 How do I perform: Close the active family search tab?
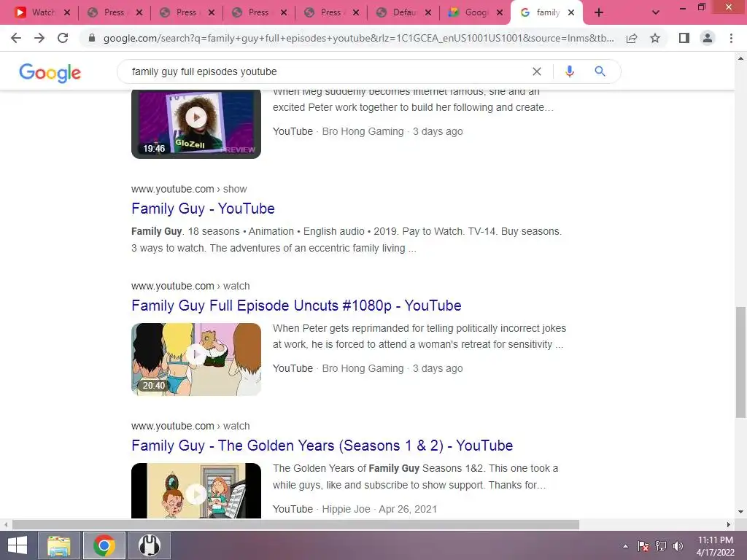tap(571, 13)
